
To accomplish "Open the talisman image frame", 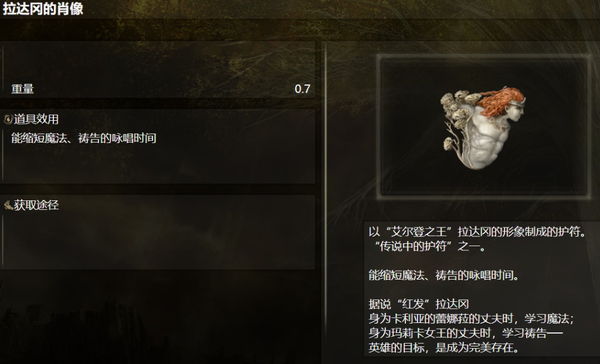I will [484, 127].
